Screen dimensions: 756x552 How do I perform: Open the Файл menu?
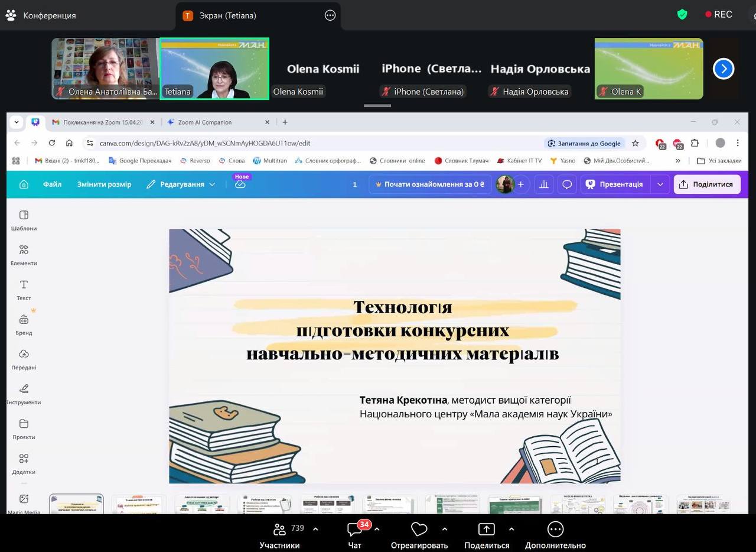point(52,184)
